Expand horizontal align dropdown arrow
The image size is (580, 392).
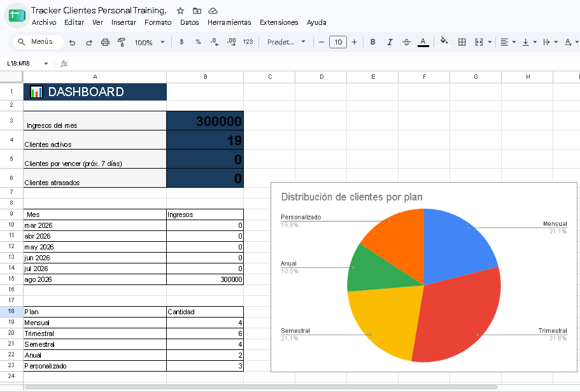click(514, 42)
